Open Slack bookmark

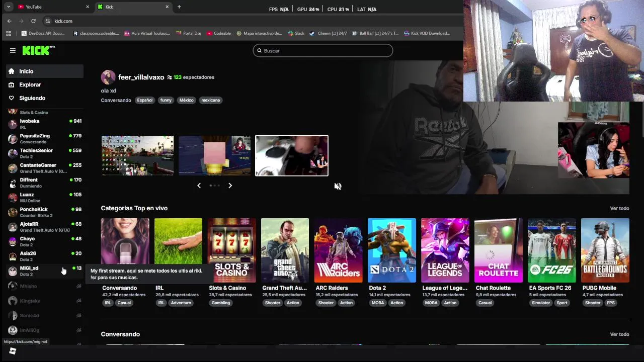[x=296, y=33]
